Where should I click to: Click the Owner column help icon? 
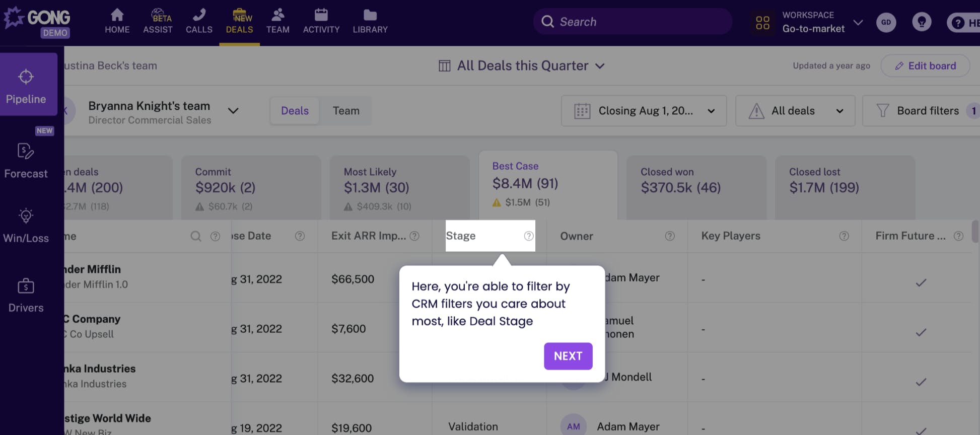coord(670,236)
